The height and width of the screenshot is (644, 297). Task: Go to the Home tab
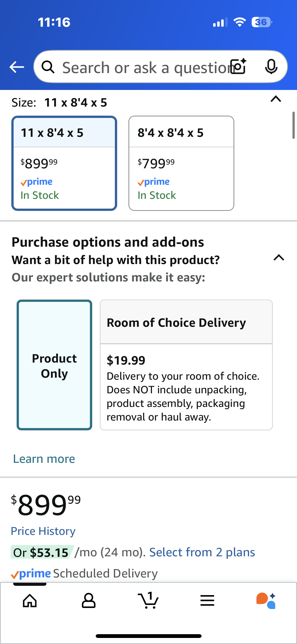[x=30, y=601]
